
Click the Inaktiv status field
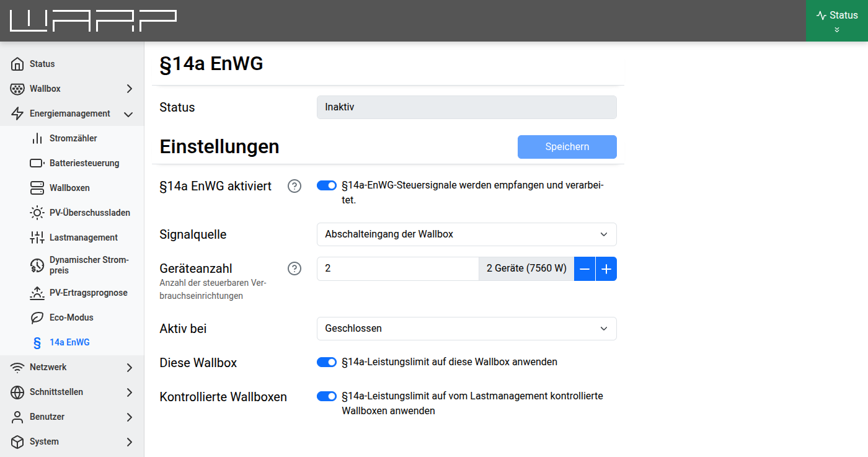(467, 107)
